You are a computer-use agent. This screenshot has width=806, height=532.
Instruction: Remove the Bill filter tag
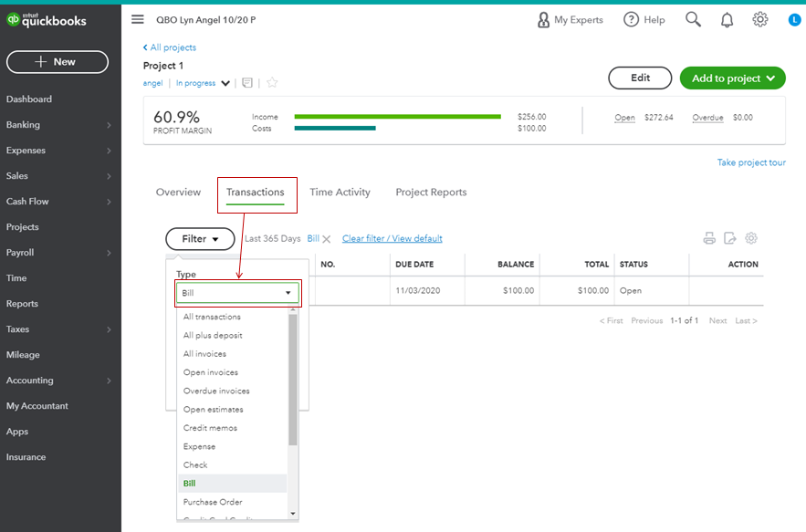(327, 239)
